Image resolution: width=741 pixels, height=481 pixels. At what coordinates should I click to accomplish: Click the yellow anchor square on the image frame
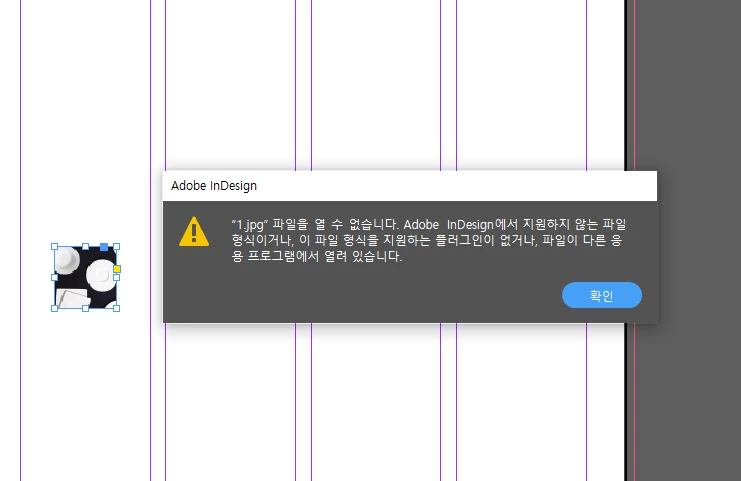click(117, 269)
